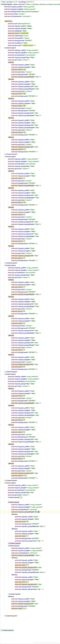This screenshot has height=644, width=60.
Task: Click the xml version declaration line
Action: click(17, 2)
